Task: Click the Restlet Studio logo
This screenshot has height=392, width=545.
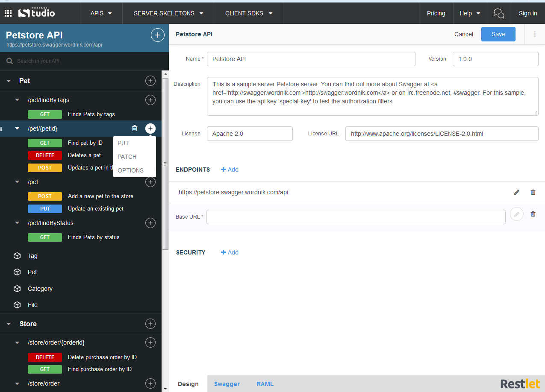Action: click(x=36, y=13)
